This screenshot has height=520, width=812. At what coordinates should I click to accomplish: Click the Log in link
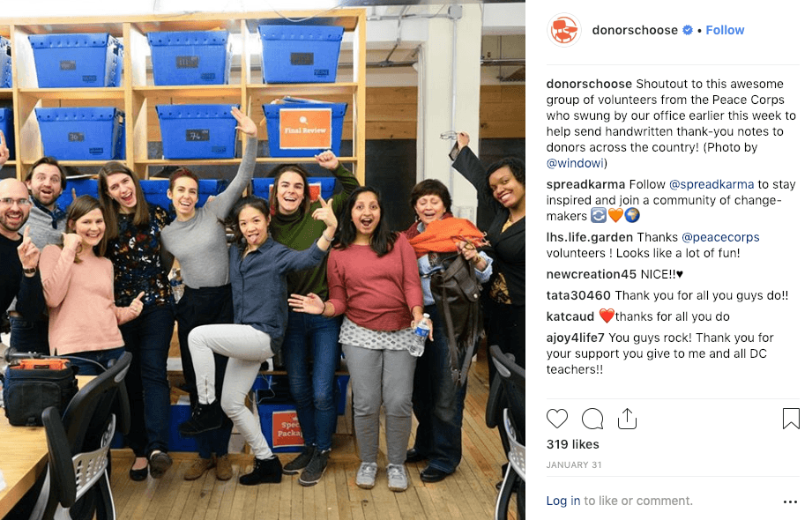point(562,501)
